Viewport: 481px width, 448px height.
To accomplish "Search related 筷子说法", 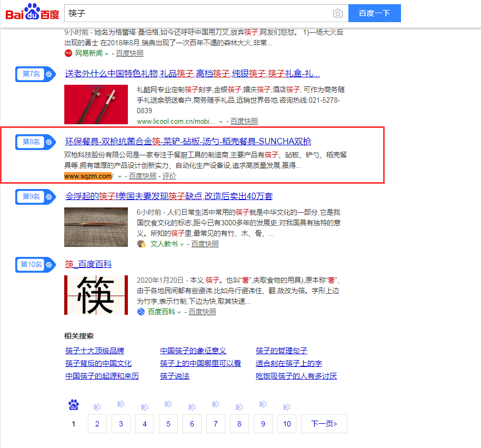I will (x=175, y=376).
